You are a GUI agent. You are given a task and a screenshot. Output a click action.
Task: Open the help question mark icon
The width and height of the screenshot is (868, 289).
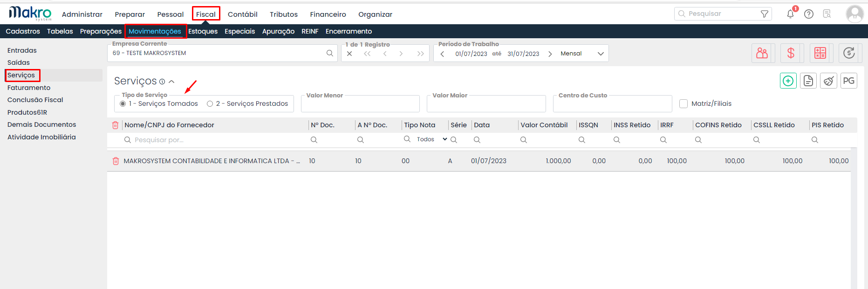pos(809,14)
